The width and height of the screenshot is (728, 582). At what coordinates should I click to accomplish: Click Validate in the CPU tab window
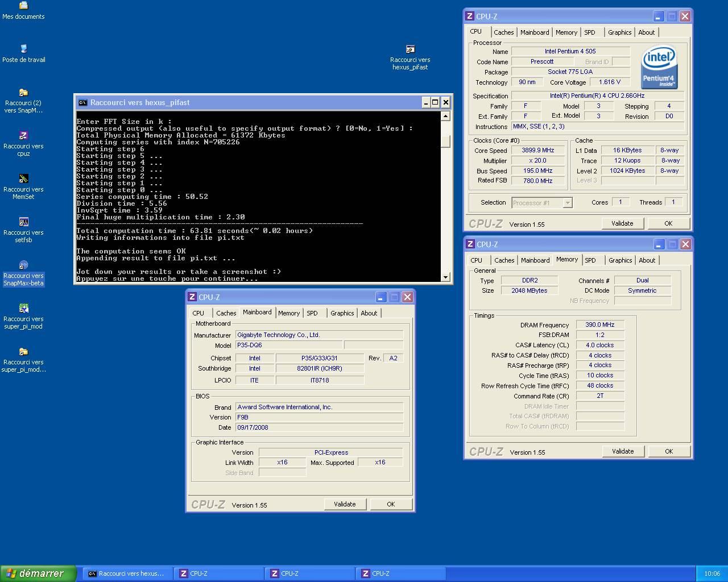(622, 223)
